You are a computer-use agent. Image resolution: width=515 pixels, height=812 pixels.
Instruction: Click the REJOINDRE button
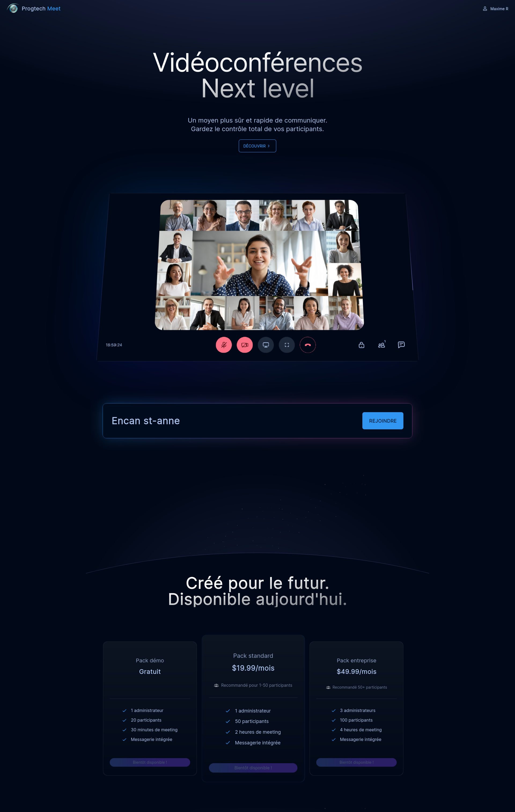point(382,421)
